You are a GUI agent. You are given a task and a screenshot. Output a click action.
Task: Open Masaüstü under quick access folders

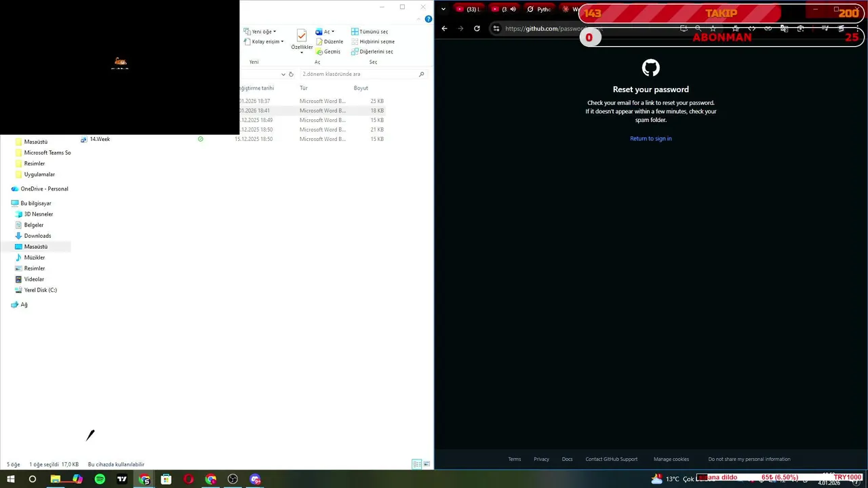click(x=36, y=142)
